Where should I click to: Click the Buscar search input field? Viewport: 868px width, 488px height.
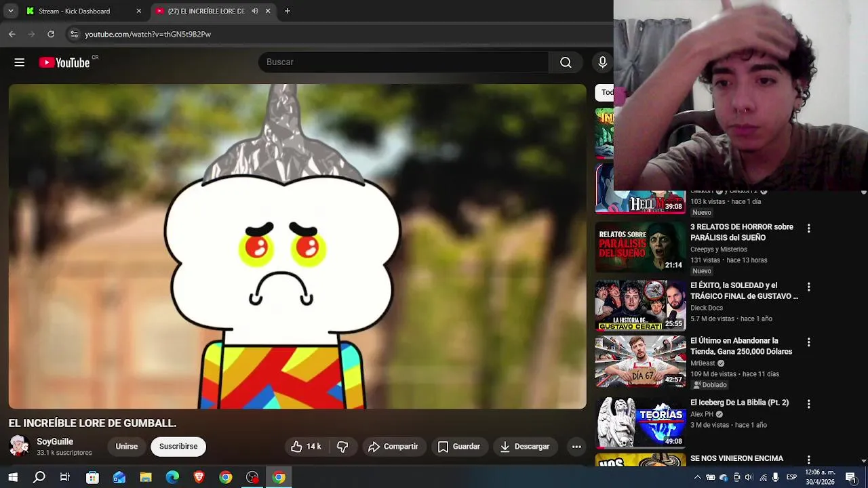pyautogui.click(x=403, y=62)
